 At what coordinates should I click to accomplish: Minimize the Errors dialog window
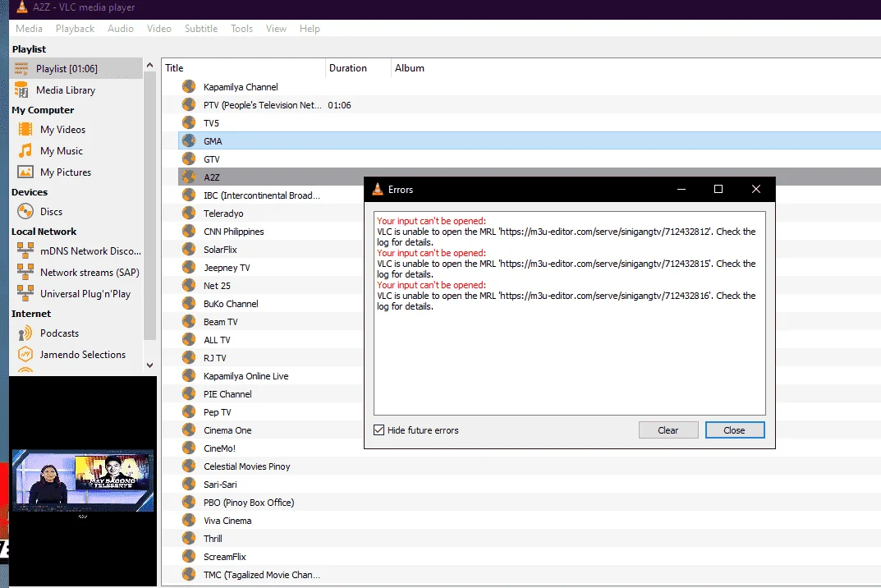tap(681, 189)
